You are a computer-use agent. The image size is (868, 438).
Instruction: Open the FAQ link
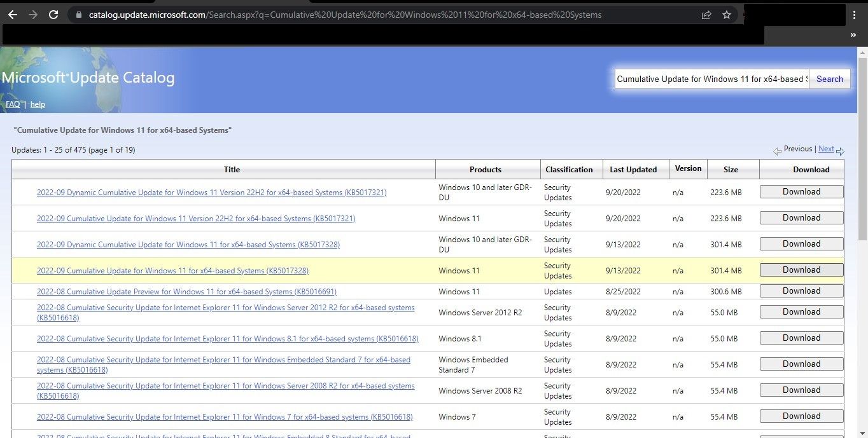point(13,104)
